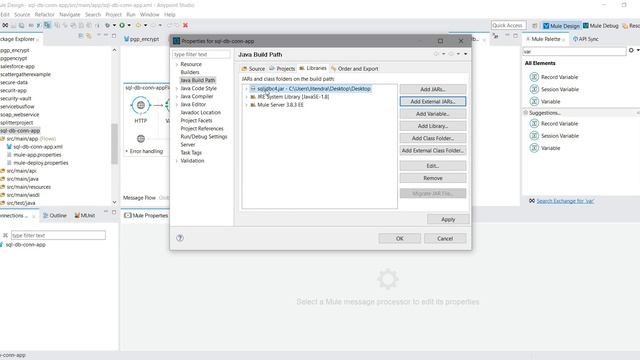
Task: Expand the Java Editor node
Action: click(177, 104)
